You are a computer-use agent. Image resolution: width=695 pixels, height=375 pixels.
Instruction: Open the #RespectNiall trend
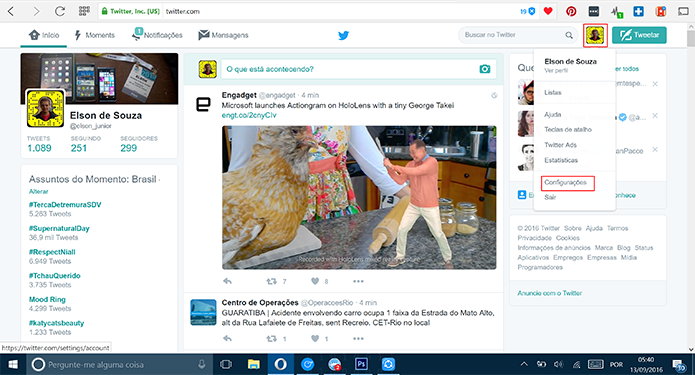pos(52,252)
